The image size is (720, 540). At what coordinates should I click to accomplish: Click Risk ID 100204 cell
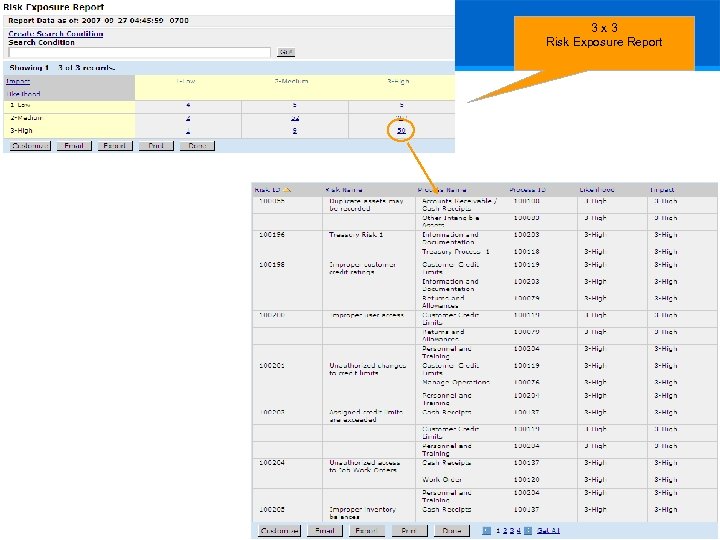pyautogui.click(x=272, y=463)
